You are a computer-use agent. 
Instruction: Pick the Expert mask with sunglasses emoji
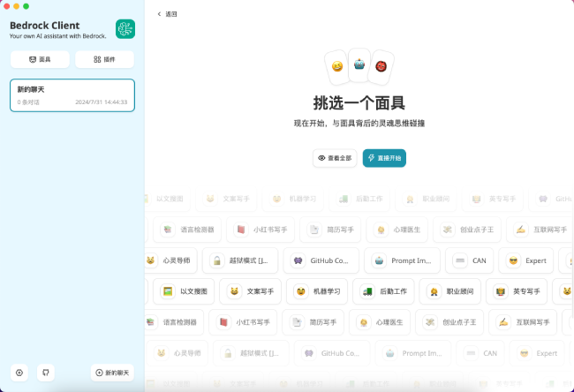(x=526, y=260)
